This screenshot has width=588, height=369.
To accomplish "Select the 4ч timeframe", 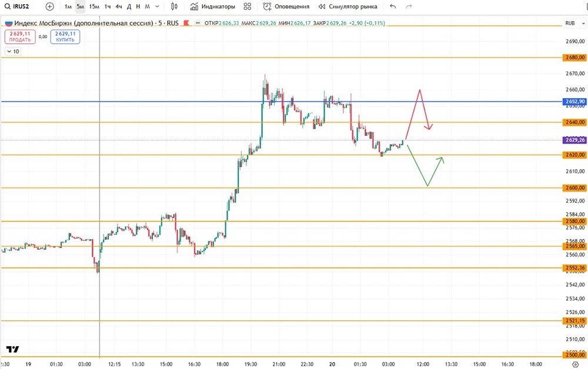I will click(x=119, y=6).
